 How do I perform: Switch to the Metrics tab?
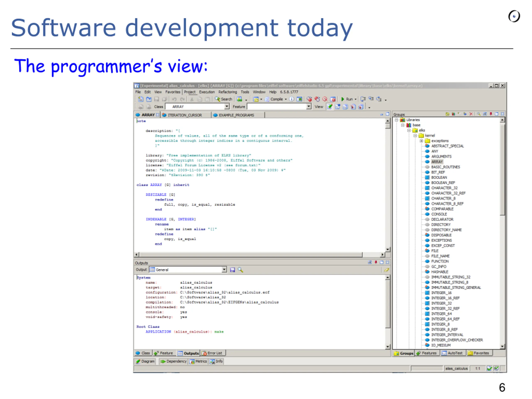click(x=198, y=361)
